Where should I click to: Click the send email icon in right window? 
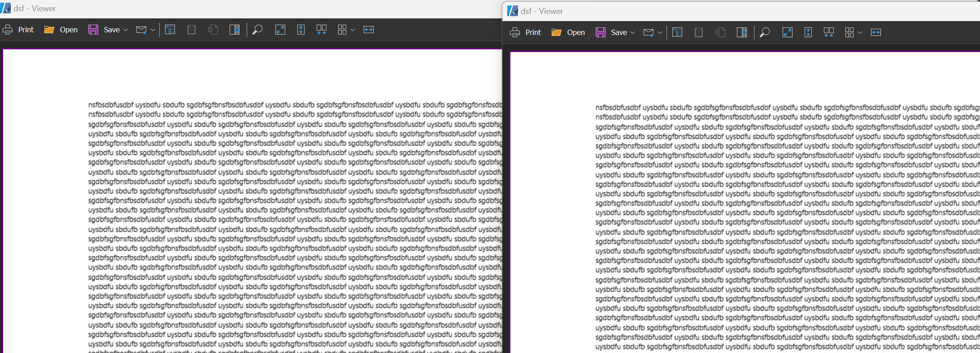tap(649, 33)
